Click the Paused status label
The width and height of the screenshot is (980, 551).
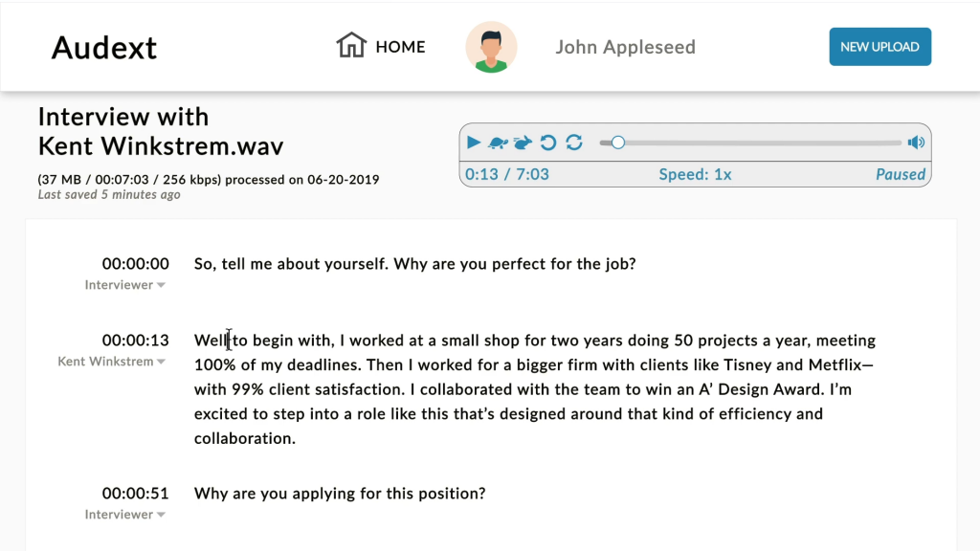click(900, 174)
